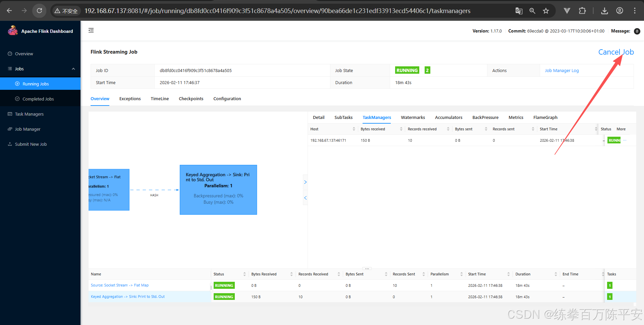Click the host 192.168.67.137:46171 cell

click(x=328, y=140)
